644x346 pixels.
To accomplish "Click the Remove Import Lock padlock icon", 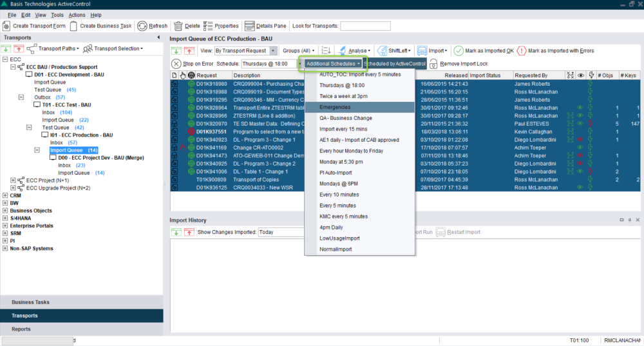I will click(x=433, y=64).
